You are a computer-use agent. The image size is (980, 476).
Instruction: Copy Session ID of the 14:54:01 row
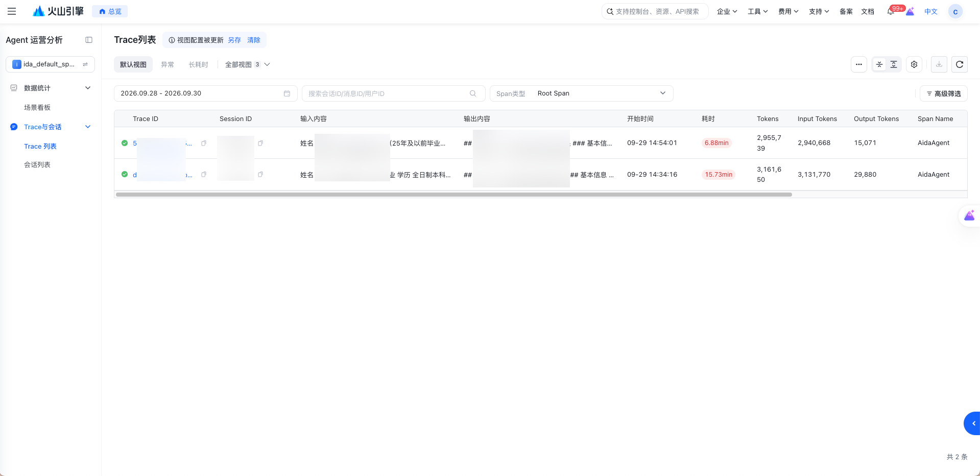point(260,143)
